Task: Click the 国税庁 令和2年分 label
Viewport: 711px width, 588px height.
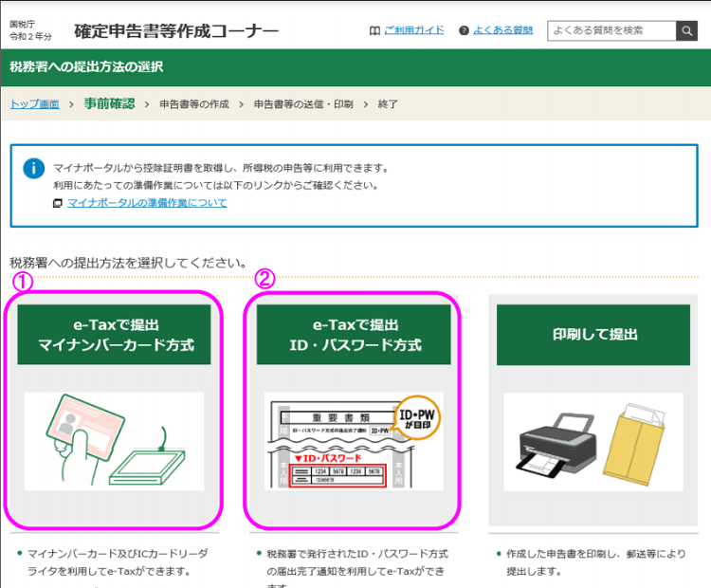Action: pyautogui.click(x=30, y=30)
